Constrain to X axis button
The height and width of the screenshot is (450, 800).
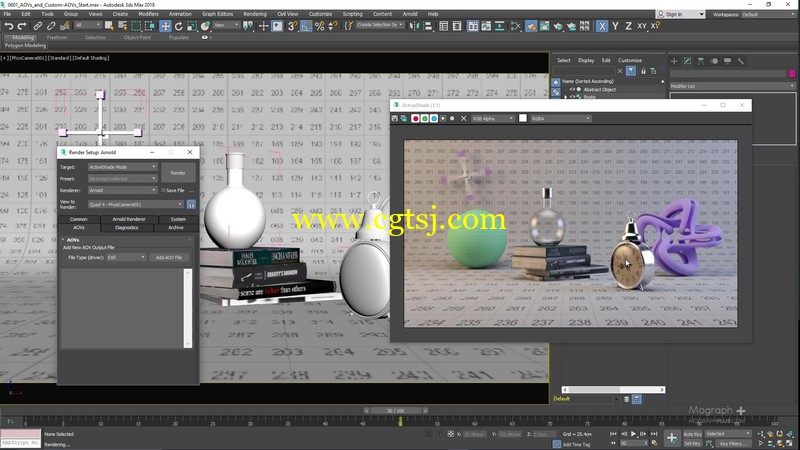(x=602, y=26)
